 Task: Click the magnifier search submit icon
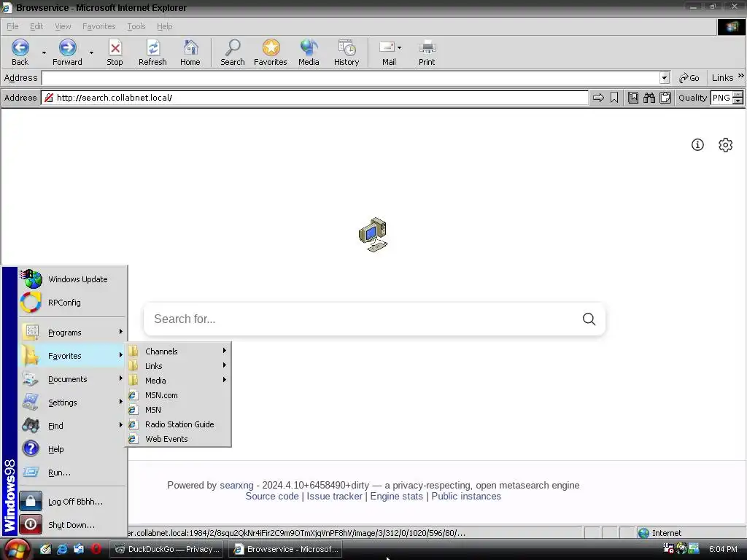589,319
